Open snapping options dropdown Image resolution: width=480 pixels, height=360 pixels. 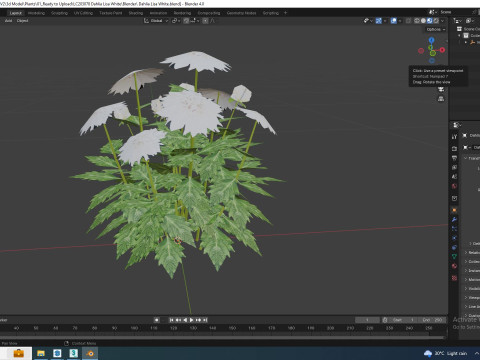coord(195,21)
